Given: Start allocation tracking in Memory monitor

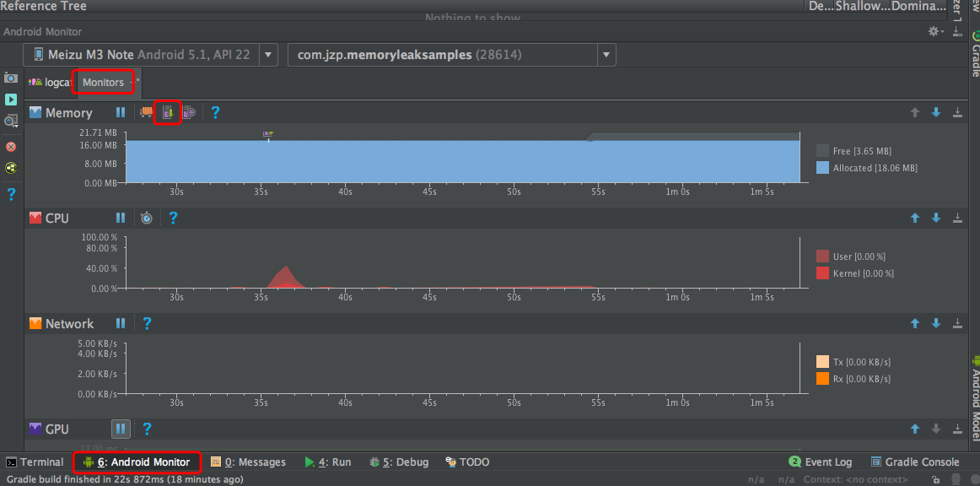Looking at the screenshot, I should (189, 111).
